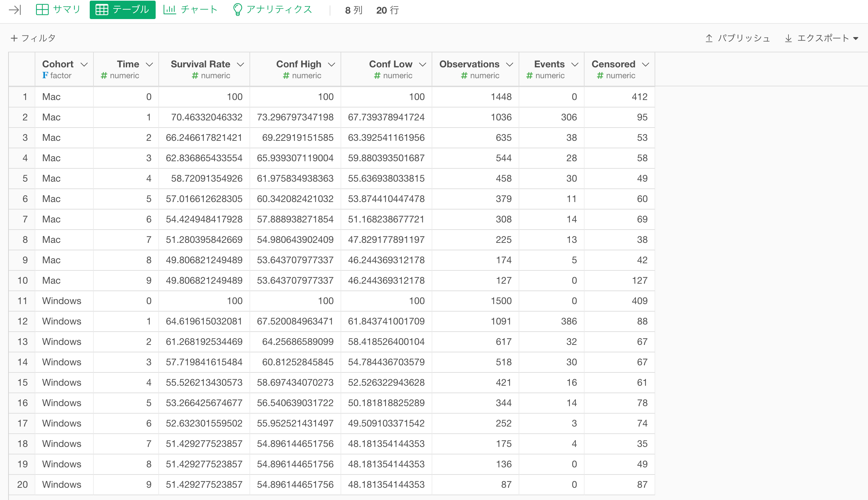Add a filter with the フィルタ button
The height and width of the screenshot is (500, 868).
coord(33,38)
